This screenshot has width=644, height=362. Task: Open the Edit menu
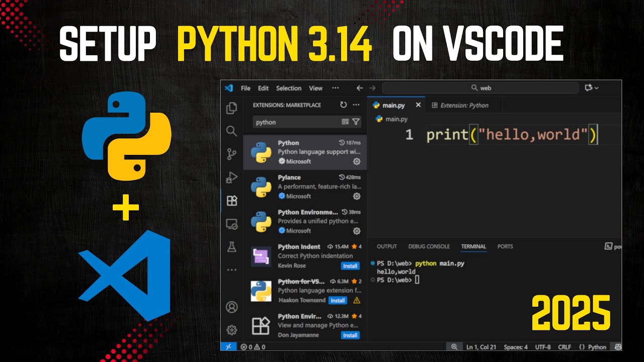[263, 88]
